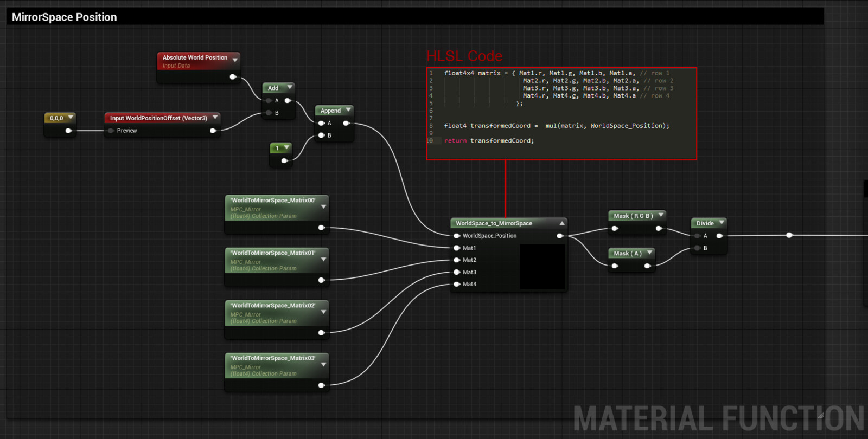868x439 pixels.
Task: Expand the WorldToMirrorSpace_Matrix01 node arrow
Action: point(324,260)
